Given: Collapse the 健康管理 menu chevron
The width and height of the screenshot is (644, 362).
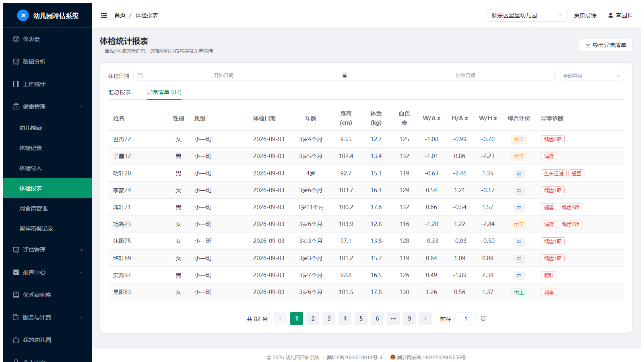Looking at the screenshot, I should pyautogui.click(x=81, y=107).
